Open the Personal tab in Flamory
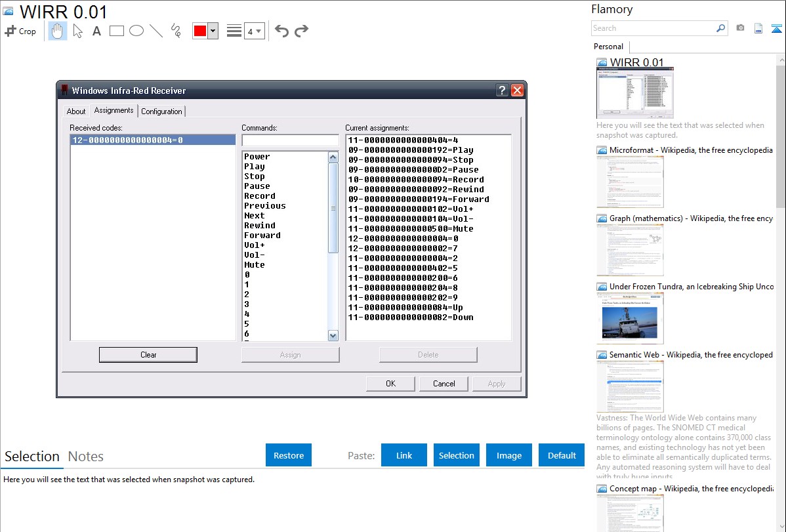The image size is (786, 532). click(x=608, y=47)
